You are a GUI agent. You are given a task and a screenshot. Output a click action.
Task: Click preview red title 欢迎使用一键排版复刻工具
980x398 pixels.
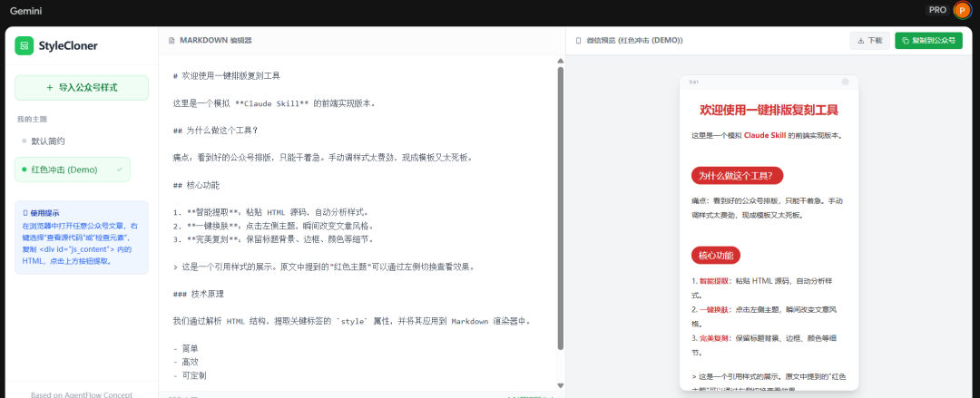(769, 111)
